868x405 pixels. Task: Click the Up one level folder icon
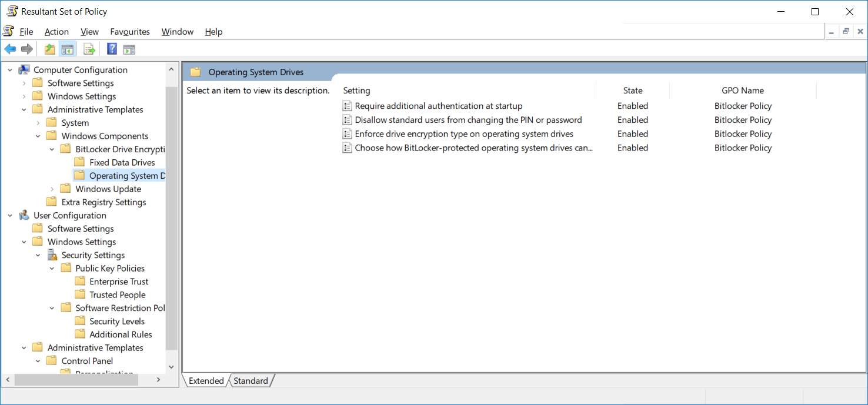tap(50, 49)
